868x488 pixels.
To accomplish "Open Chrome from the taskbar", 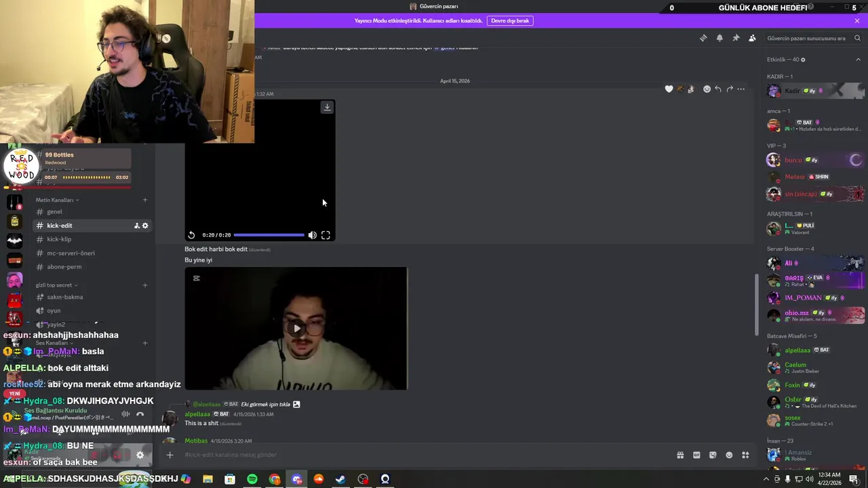I will (x=275, y=479).
